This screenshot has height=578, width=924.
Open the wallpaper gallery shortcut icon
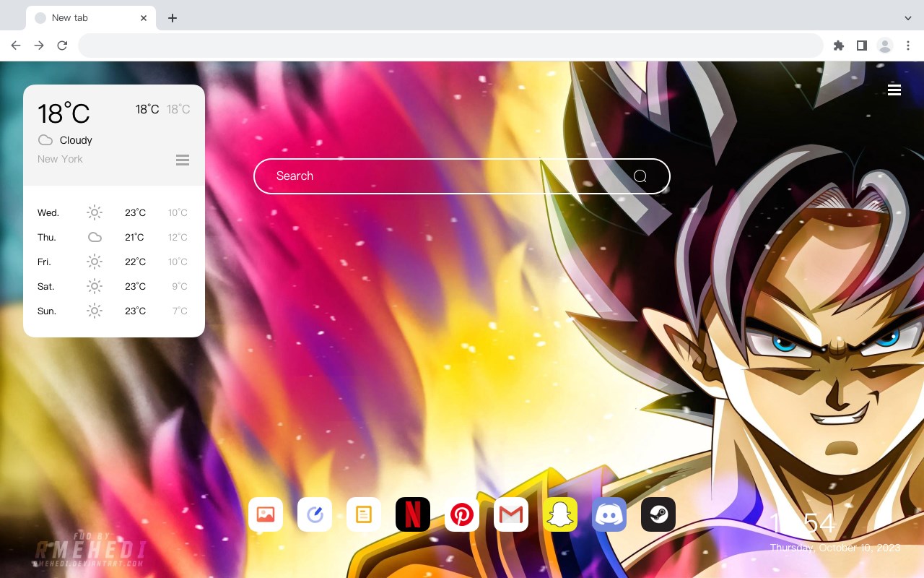coord(266,514)
